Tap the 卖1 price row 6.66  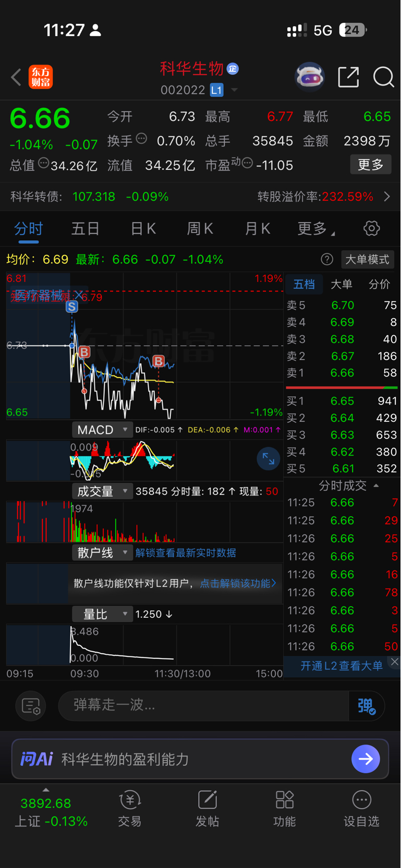[x=342, y=373]
